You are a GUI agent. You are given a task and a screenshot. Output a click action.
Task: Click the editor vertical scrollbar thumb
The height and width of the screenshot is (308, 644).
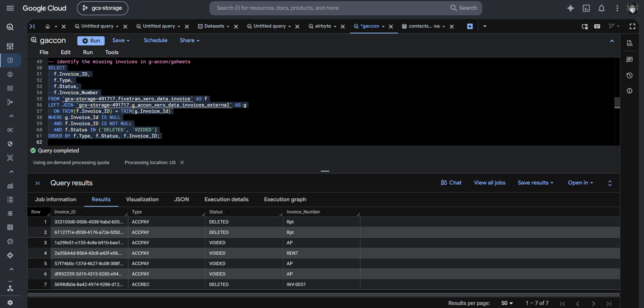tap(617, 102)
